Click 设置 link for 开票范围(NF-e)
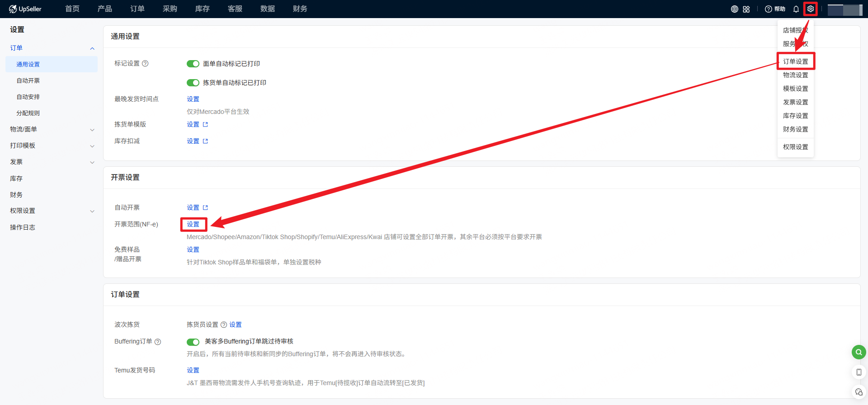 tap(193, 224)
